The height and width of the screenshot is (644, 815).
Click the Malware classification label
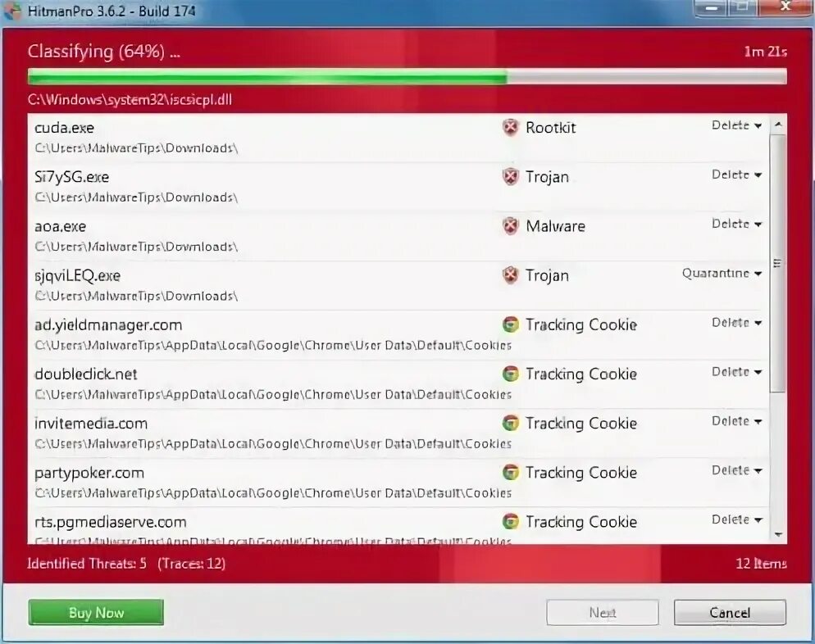click(555, 226)
